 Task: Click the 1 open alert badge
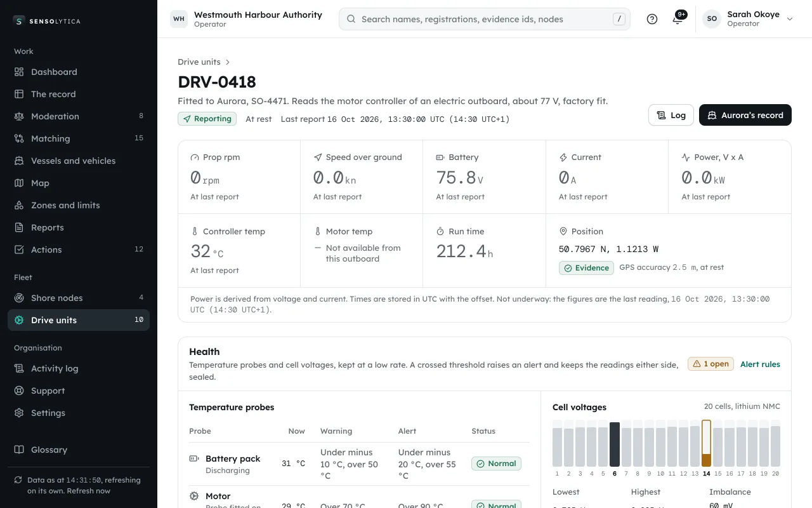pos(711,364)
